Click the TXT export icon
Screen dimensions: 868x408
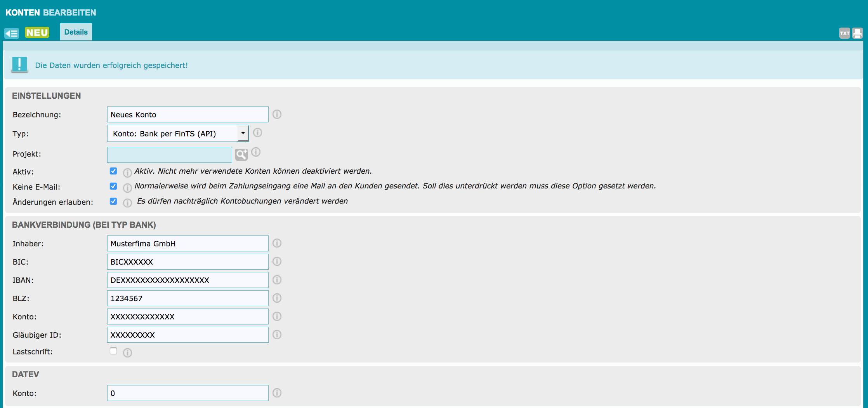pyautogui.click(x=844, y=33)
